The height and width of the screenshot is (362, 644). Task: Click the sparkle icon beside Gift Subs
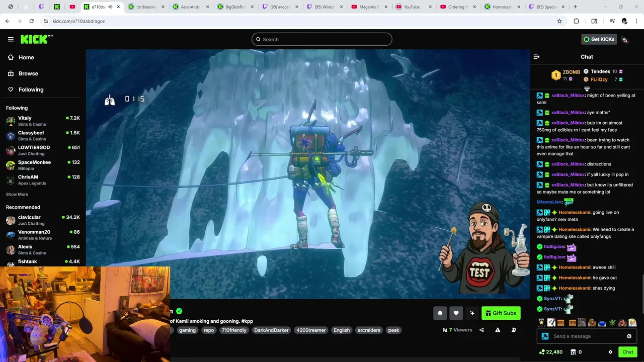(472, 313)
